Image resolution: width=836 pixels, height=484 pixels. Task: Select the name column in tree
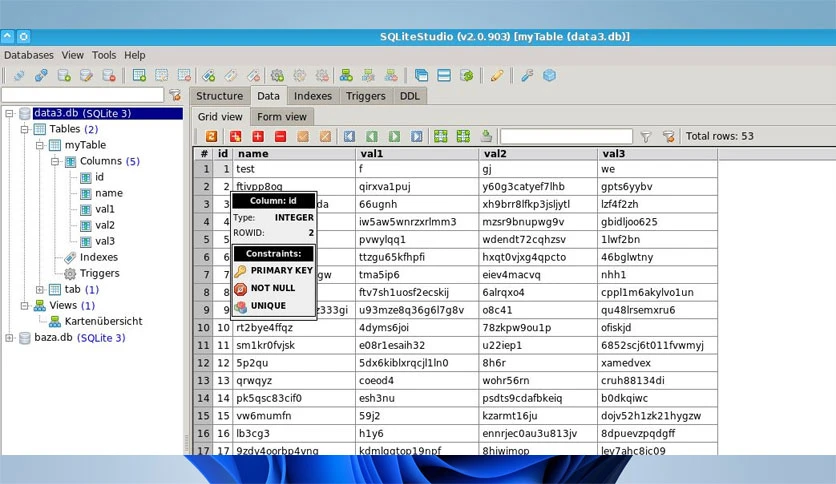(109, 193)
